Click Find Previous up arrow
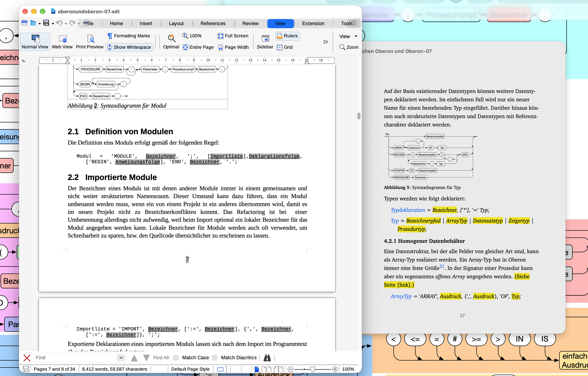The image size is (588, 376). click(134, 358)
